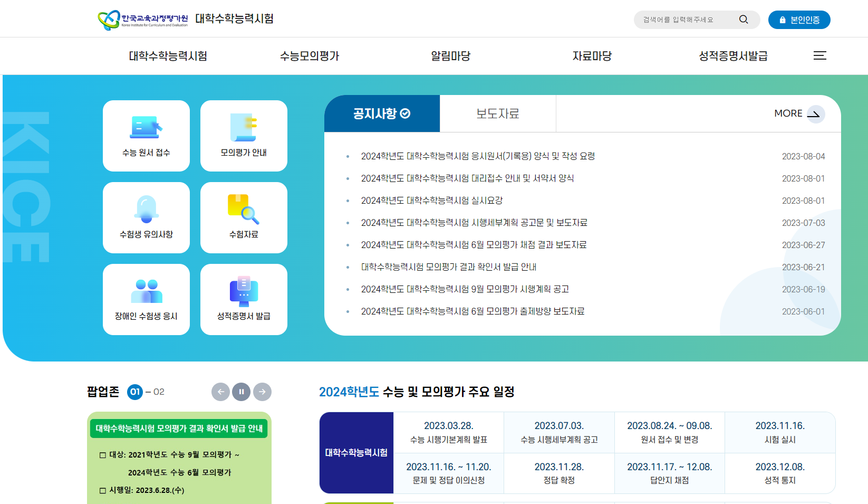Click schedule cell 2023.11.16. 시험 실시
Screen dimensions: 868x504
pyautogui.click(x=780, y=432)
